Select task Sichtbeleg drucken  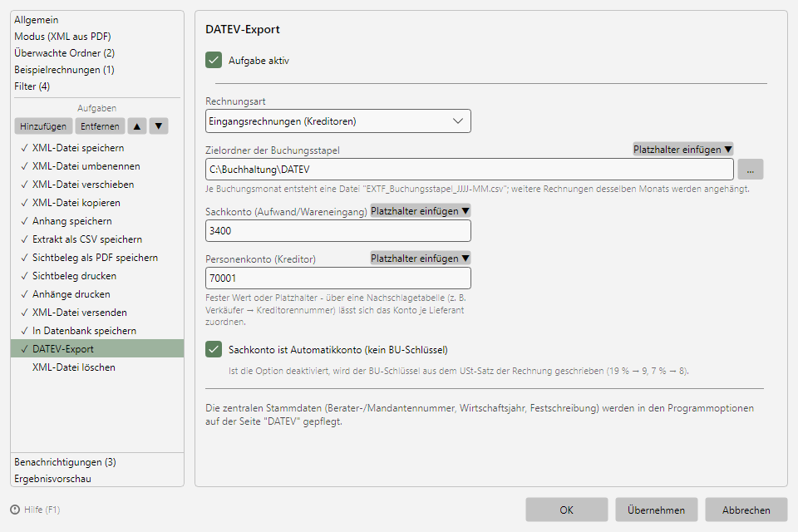[x=97, y=276]
